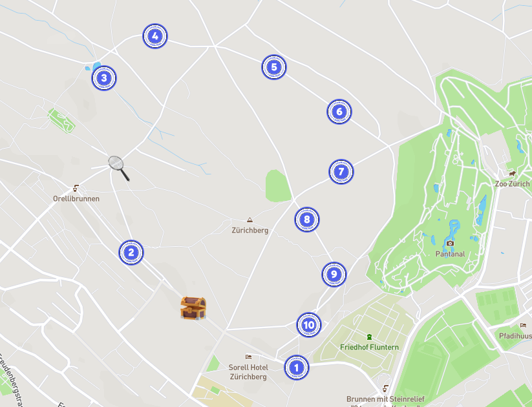This screenshot has height=407, width=532.
Task: Click waypoint marker number 9
Action: (334, 275)
